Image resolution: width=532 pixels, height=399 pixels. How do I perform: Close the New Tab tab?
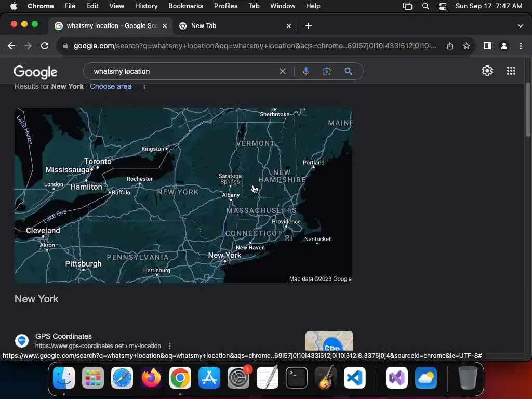[289, 26]
